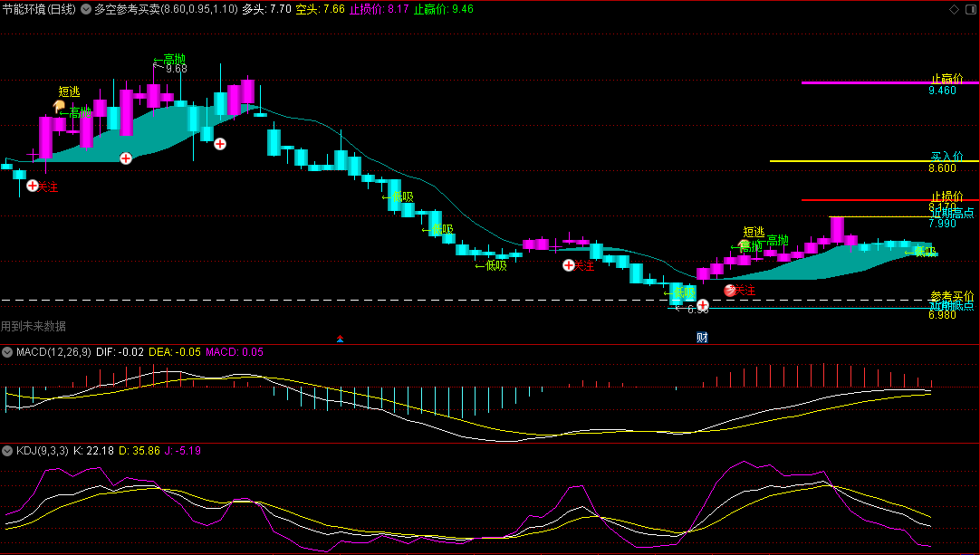Click the 空头: 7.66 value

click(320, 9)
